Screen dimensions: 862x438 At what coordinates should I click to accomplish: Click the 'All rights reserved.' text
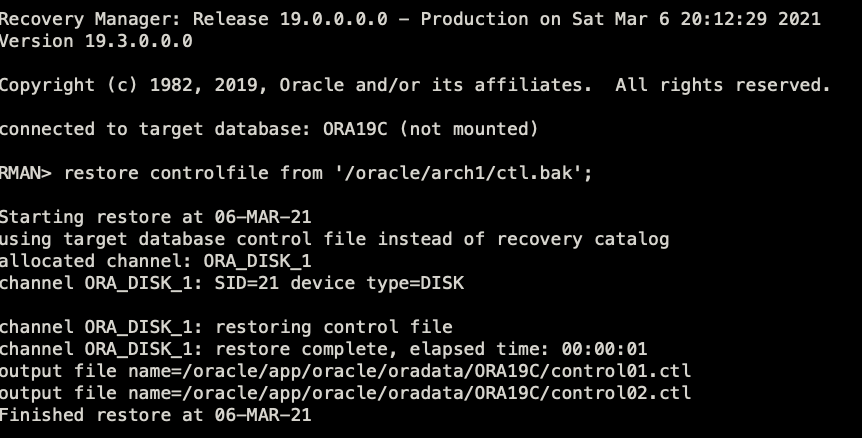pos(722,85)
